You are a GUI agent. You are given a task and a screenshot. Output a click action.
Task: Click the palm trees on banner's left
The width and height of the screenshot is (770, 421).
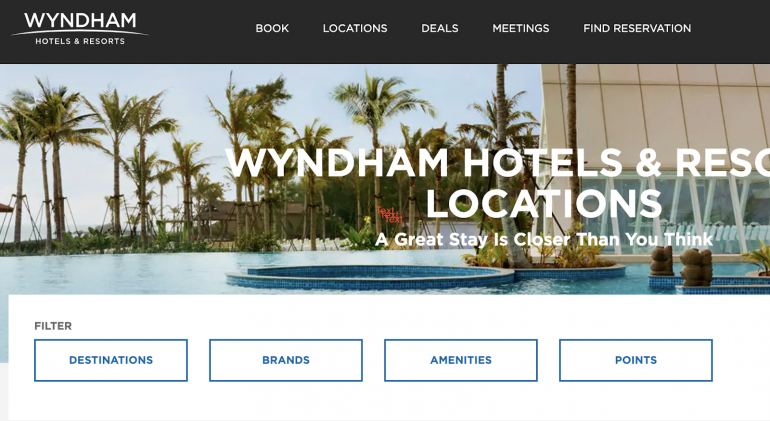point(88,162)
